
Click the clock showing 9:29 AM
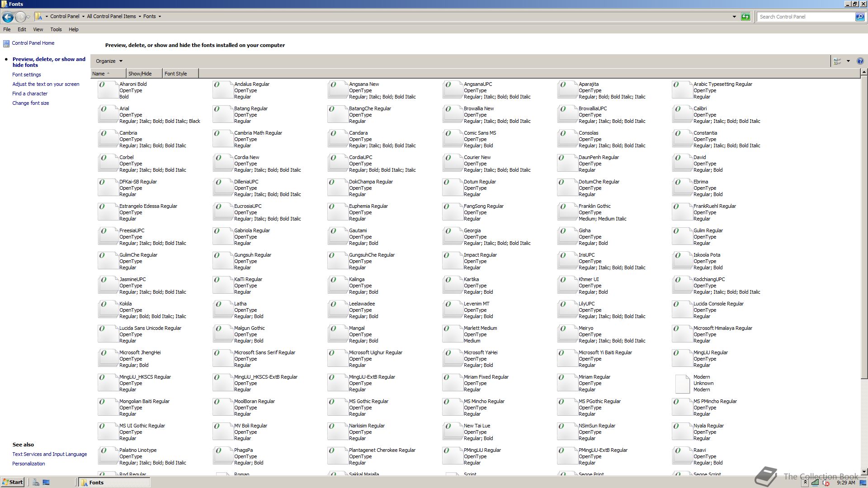pyautogui.click(x=846, y=483)
